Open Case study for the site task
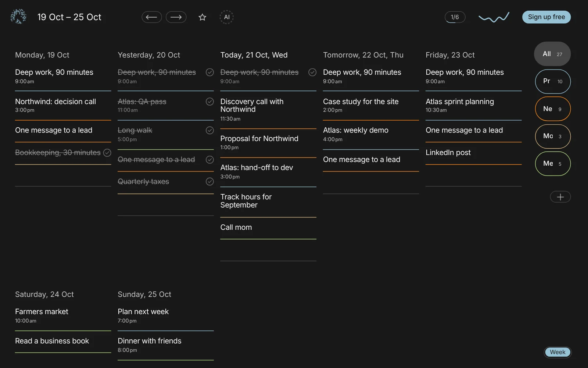 (371, 106)
